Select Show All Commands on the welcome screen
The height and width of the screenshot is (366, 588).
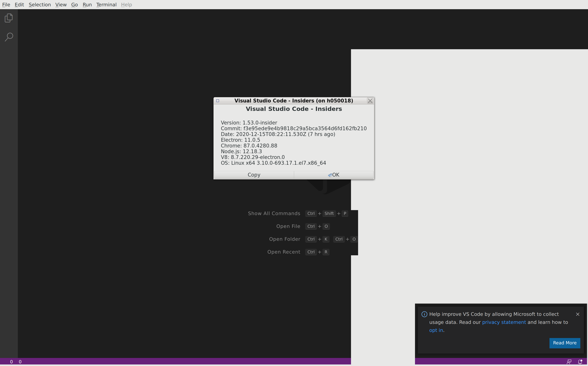coord(274,213)
